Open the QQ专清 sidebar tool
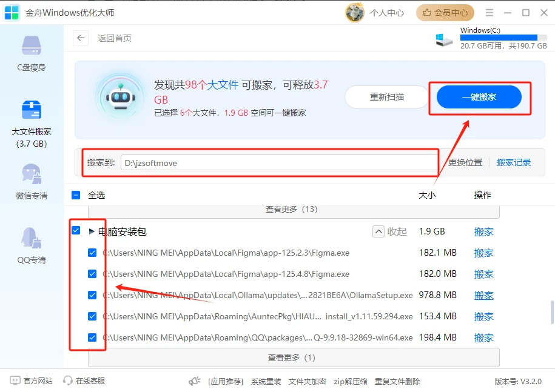The image size is (555, 392). 32,245
